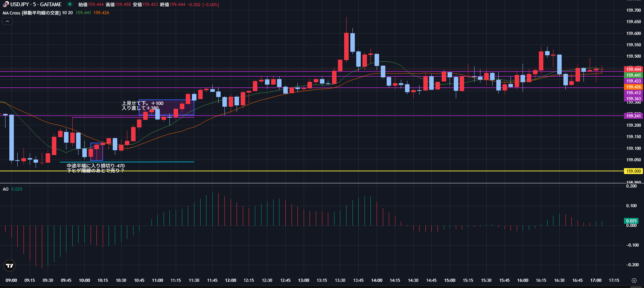644x288 pixels.
Task: Click the green 159.441 MA price label
Action: (633, 75)
